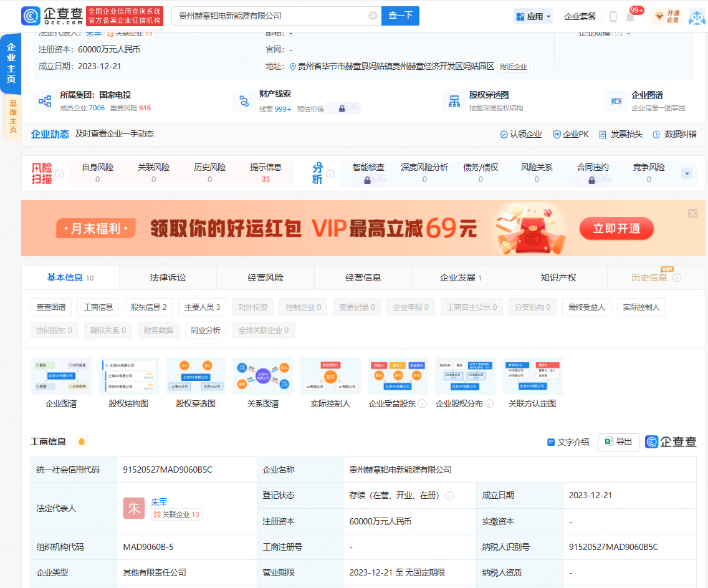Click 立即开通 on the banner
Screen dimensions: 708x588
click(616, 229)
